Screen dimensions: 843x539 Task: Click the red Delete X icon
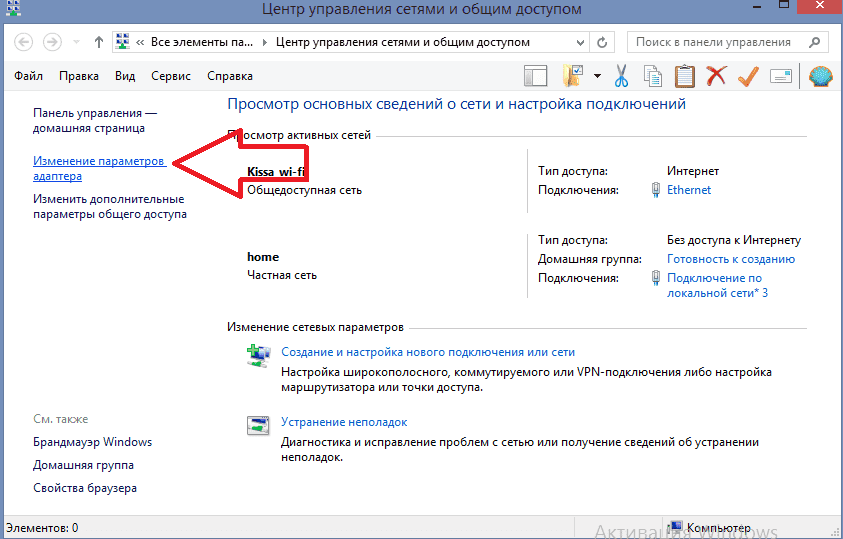pos(716,76)
